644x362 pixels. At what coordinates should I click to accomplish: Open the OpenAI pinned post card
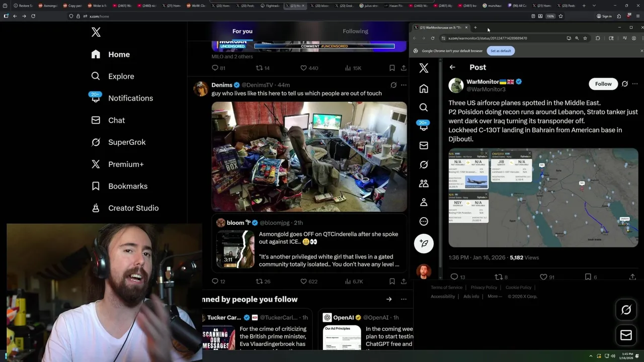coord(366,329)
